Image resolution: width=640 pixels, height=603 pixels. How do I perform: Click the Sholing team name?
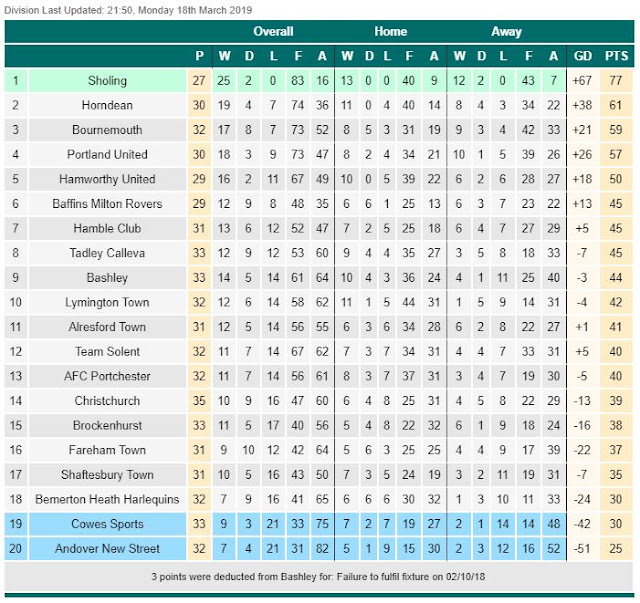coord(107,81)
